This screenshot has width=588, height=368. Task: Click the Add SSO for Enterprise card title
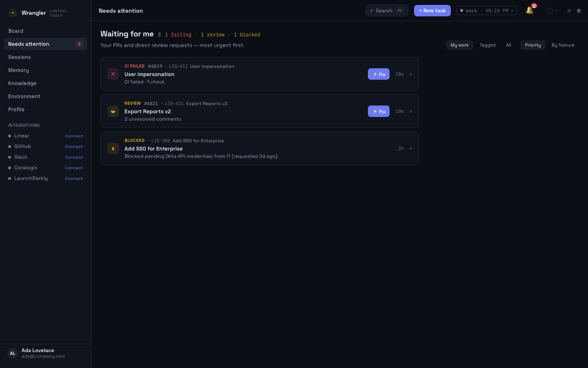click(x=154, y=148)
